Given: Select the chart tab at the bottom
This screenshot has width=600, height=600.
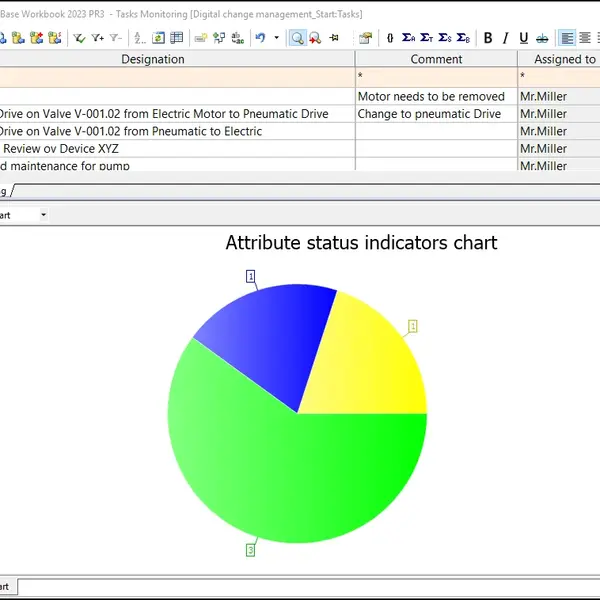Looking at the screenshot, I should coord(5,587).
